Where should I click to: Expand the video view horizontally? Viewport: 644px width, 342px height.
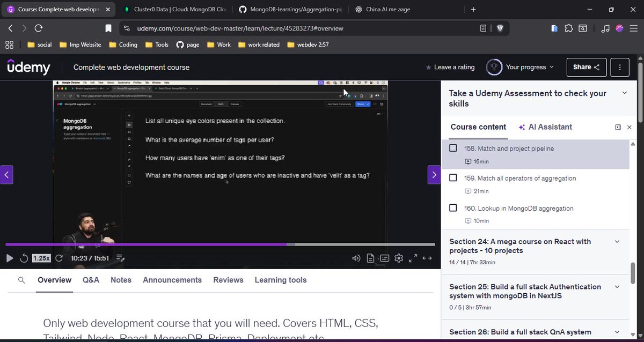(x=427, y=258)
